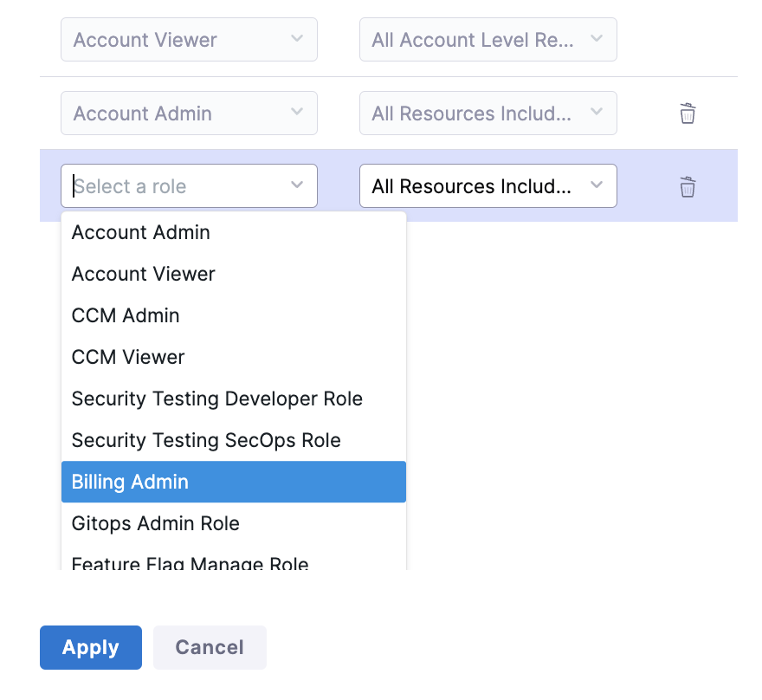This screenshot has width=762, height=700.
Task: Choose CCM Viewer from the role list
Action: 128,357
